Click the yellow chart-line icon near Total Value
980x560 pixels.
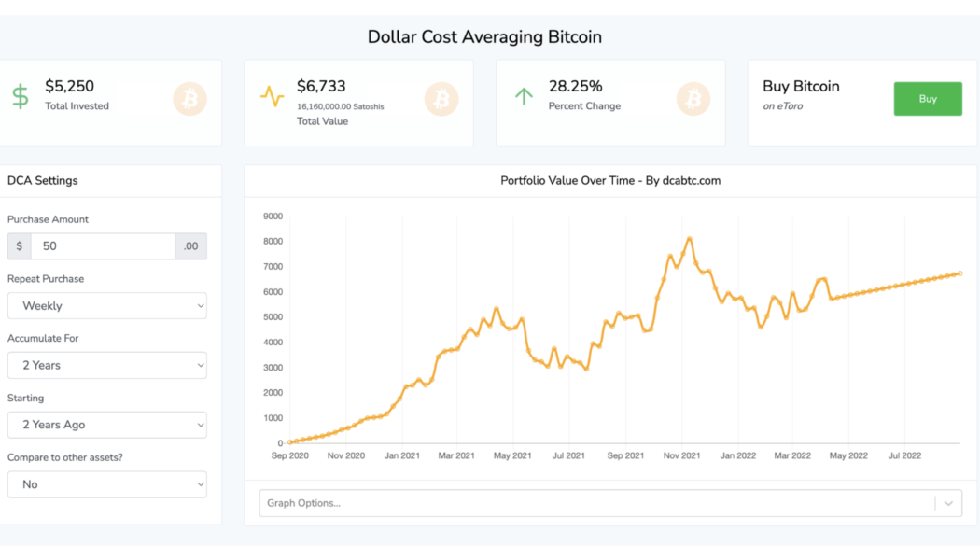[272, 96]
